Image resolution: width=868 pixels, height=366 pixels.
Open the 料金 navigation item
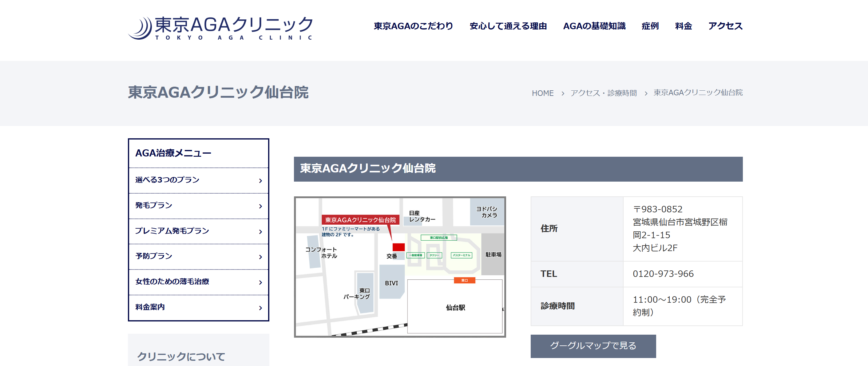click(x=683, y=26)
